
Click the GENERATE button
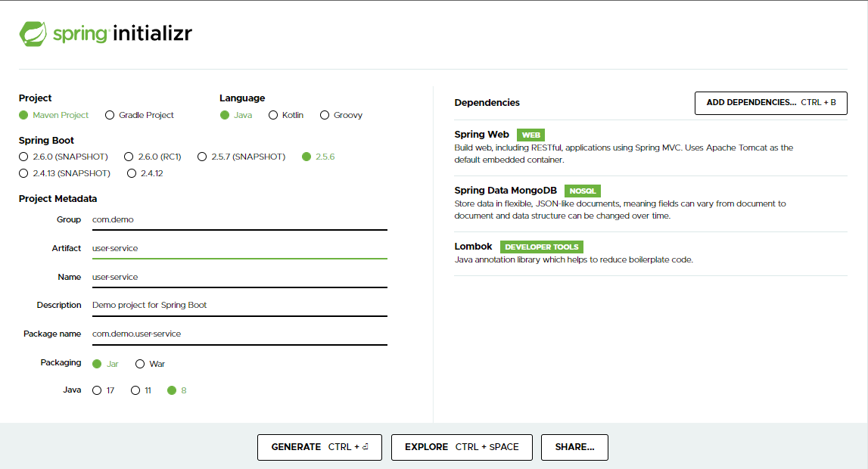pyautogui.click(x=319, y=447)
